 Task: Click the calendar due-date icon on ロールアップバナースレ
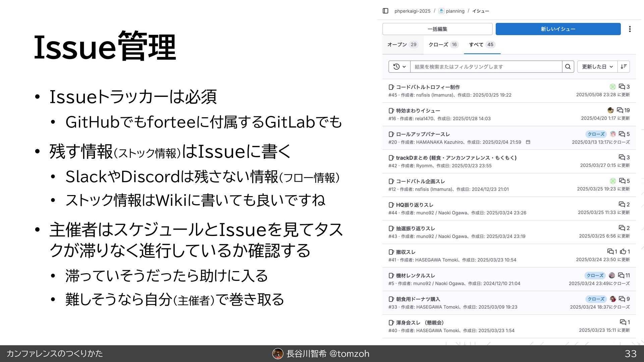coord(528,142)
